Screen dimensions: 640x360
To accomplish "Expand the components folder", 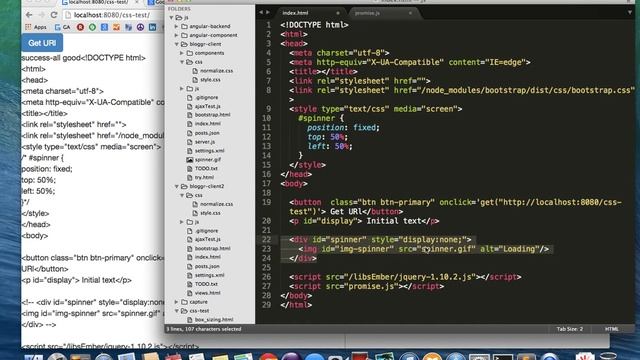I will pos(182,53).
